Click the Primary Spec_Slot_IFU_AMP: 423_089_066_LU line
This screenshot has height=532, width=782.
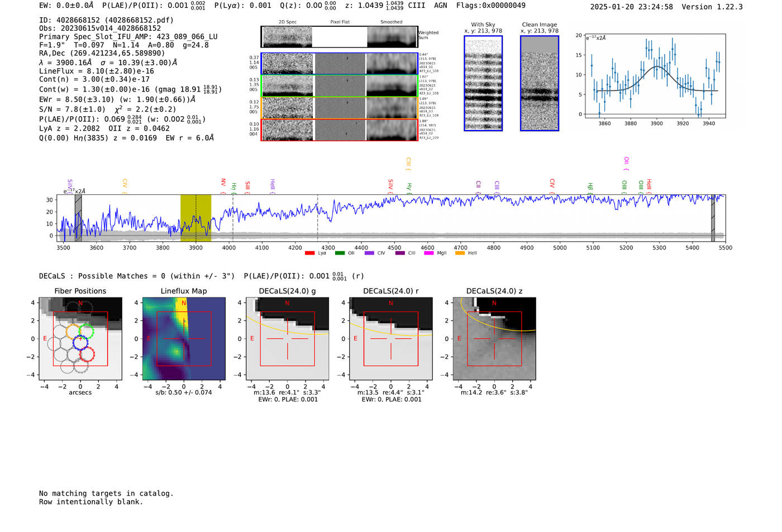(x=128, y=37)
